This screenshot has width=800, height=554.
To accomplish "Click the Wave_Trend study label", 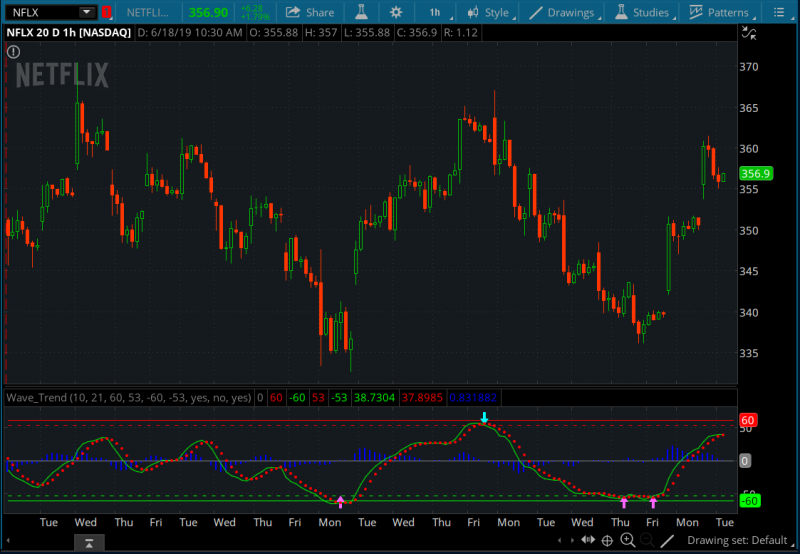I will click(x=129, y=397).
